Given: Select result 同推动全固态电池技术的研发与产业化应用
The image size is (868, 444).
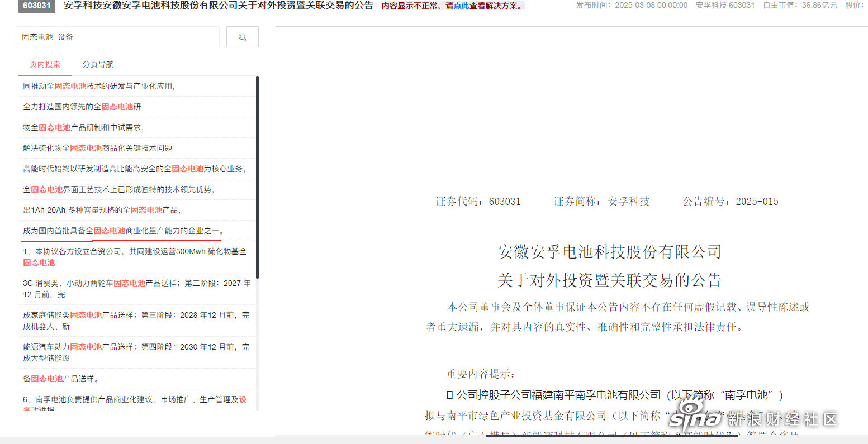Looking at the screenshot, I should point(137,86).
